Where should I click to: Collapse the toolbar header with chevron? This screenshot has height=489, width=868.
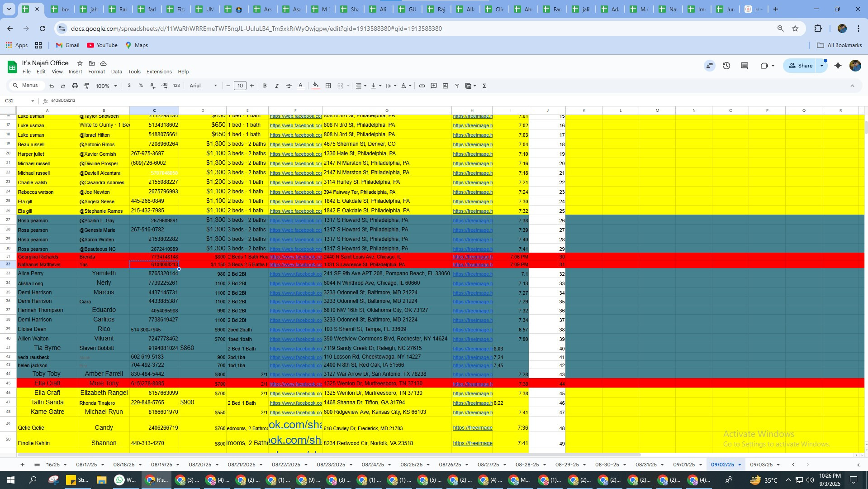coord(852,86)
